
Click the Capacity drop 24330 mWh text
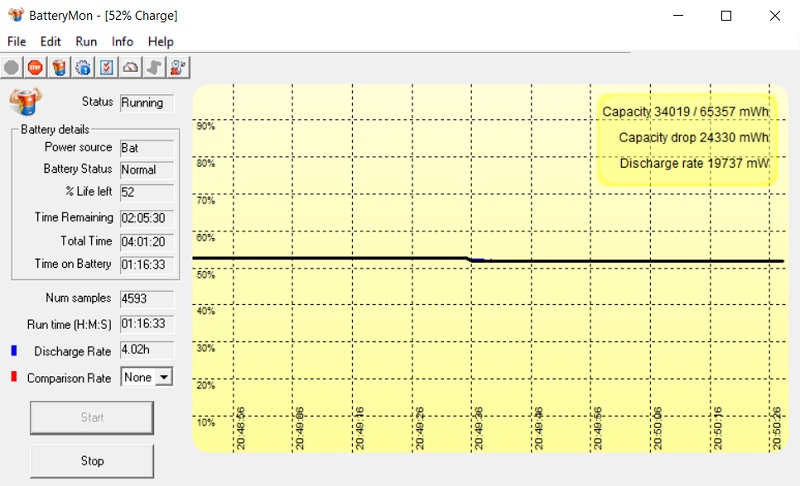tap(694, 137)
